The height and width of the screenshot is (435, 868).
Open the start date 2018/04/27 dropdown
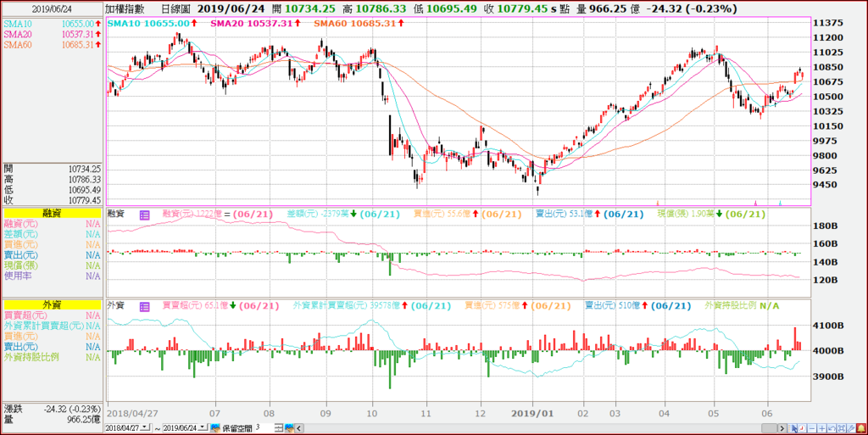click(146, 428)
